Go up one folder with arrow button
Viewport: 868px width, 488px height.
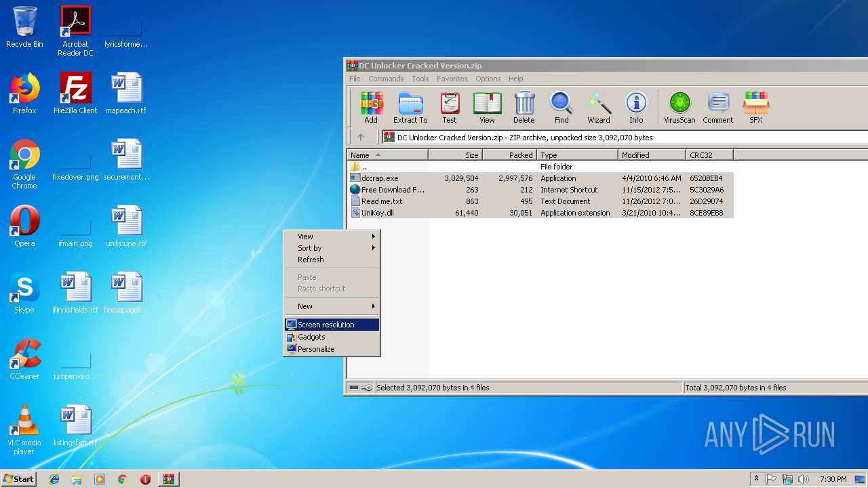coord(361,137)
